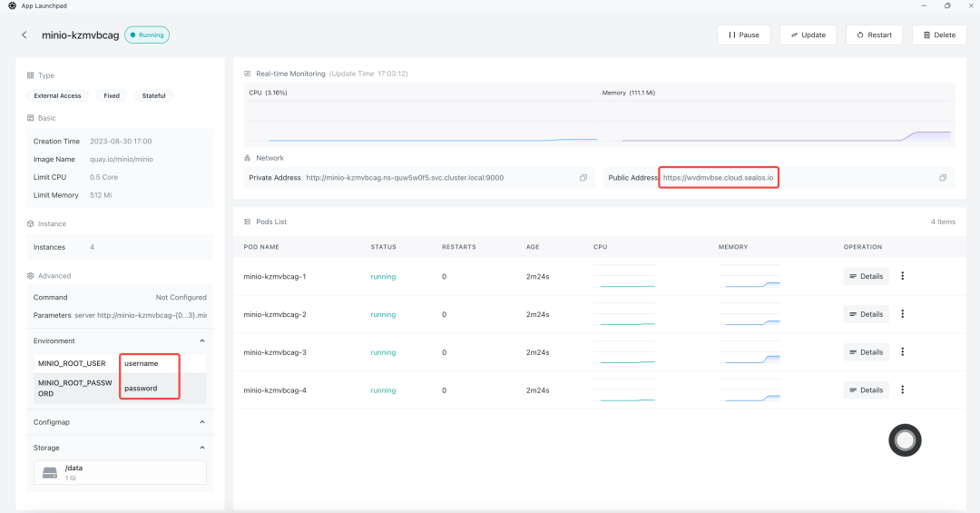
Task: Open the public address sealos.io link
Action: click(718, 178)
